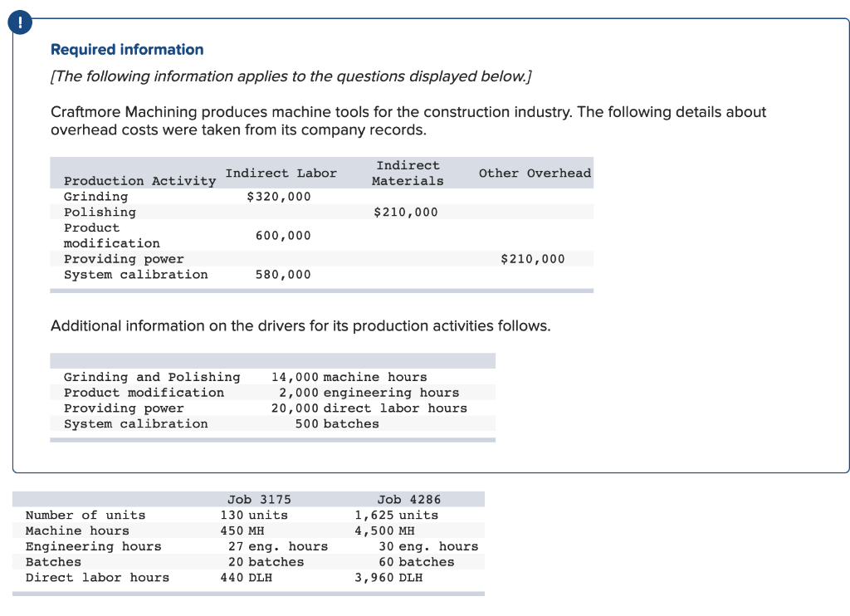
Task: Select '2,000 engineering hours' driver value
Action: (369, 393)
